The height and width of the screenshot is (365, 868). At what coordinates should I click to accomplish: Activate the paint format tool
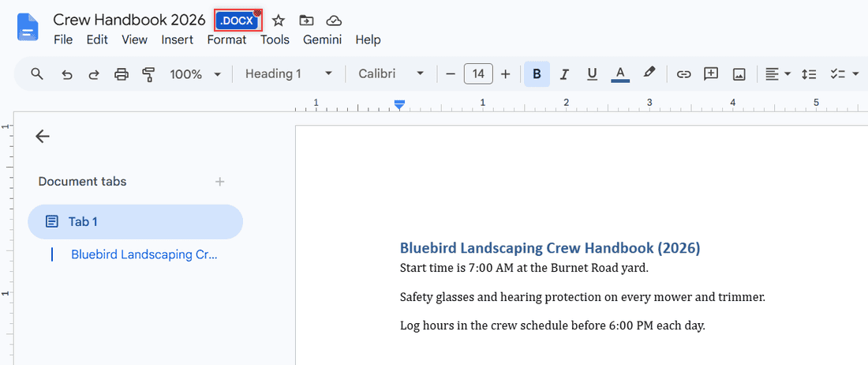tap(148, 74)
